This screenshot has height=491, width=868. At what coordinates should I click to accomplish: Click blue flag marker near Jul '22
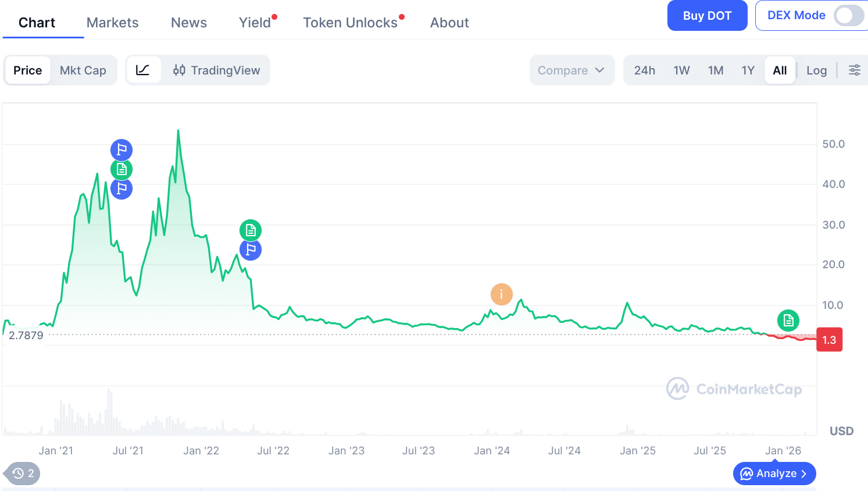(x=251, y=250)
